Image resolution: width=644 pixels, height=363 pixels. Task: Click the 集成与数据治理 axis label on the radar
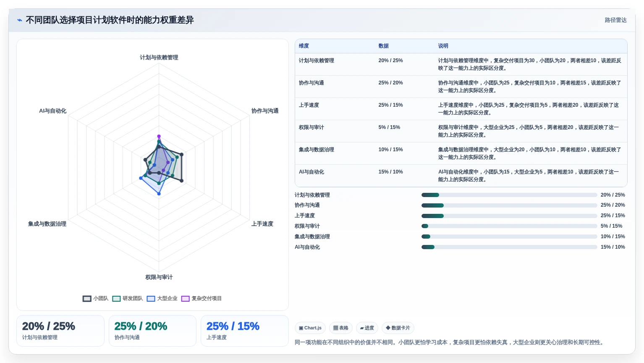click(47, 224)
